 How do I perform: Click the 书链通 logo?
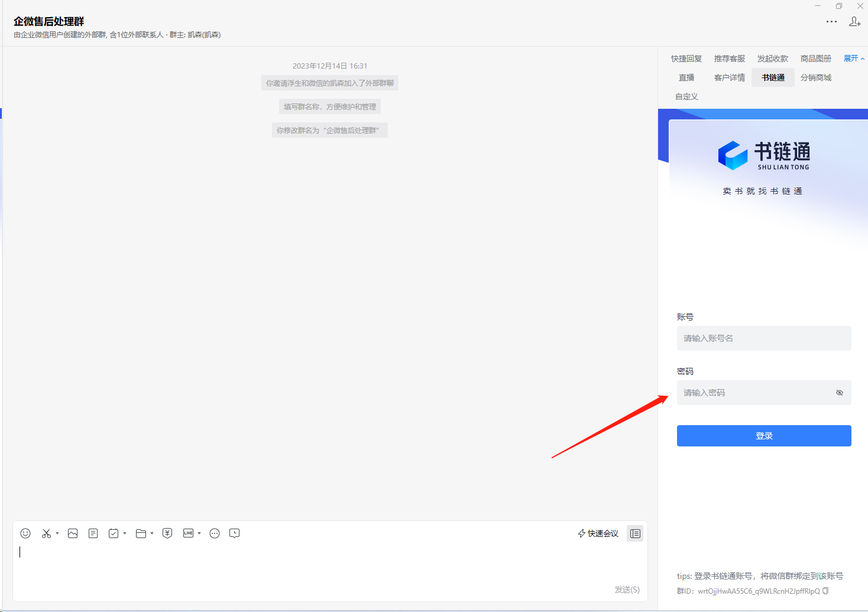[764, 156]
